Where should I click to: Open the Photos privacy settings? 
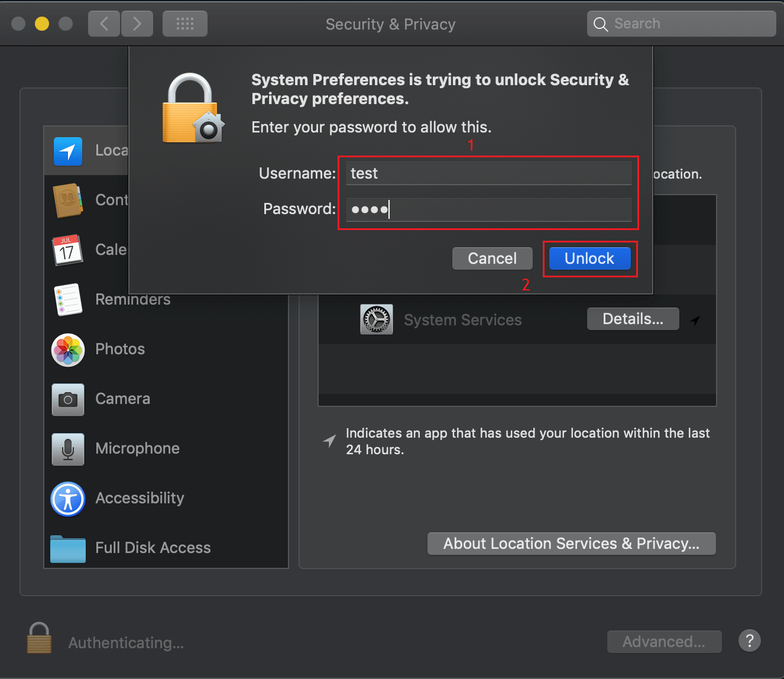coord(68,350)
